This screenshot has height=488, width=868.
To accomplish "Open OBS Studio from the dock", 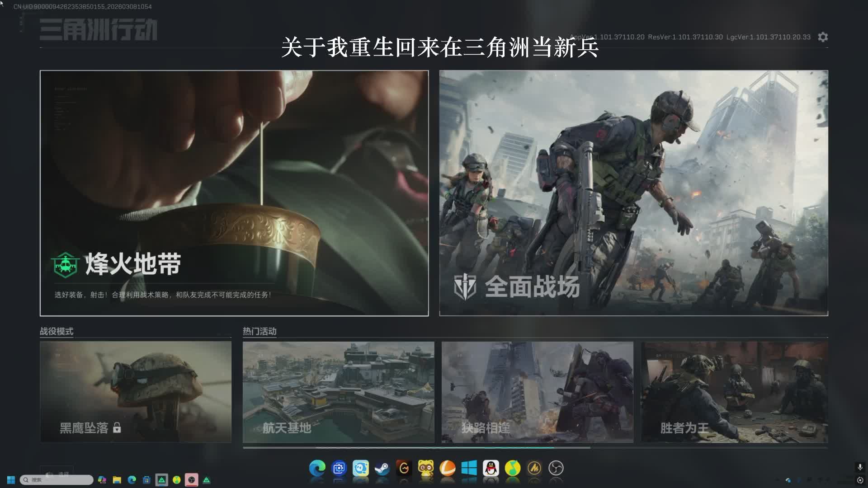I will [x=556, y=469].
